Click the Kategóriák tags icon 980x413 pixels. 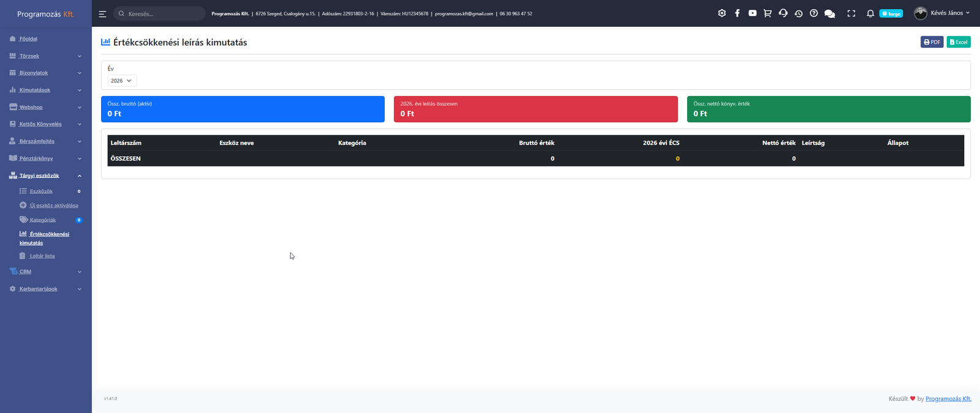23,220
